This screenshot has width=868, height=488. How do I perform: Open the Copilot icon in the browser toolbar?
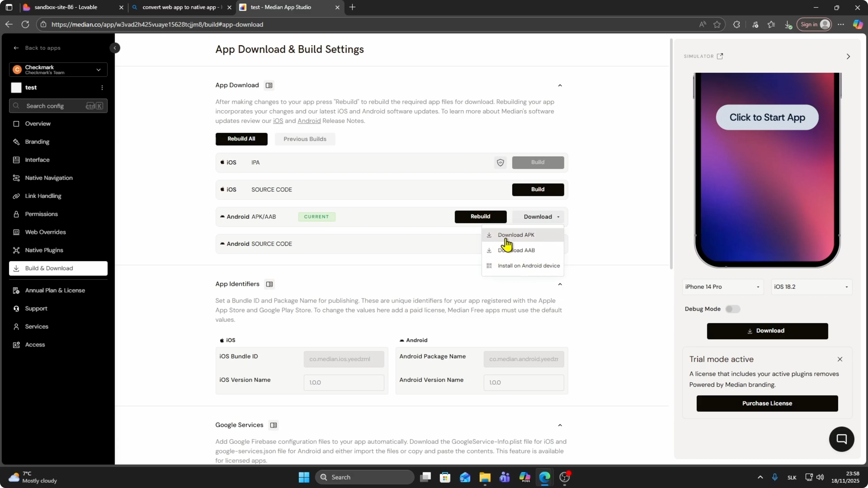[858, 24]
